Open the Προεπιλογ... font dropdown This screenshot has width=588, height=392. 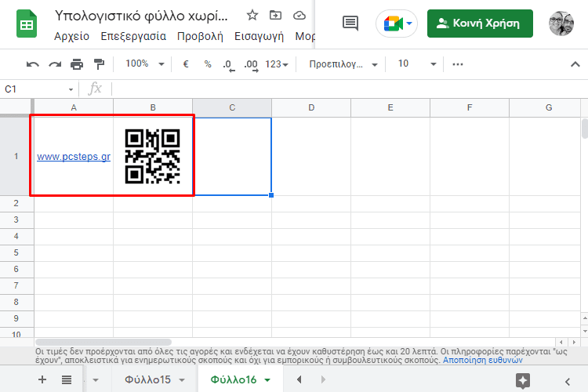343,64
